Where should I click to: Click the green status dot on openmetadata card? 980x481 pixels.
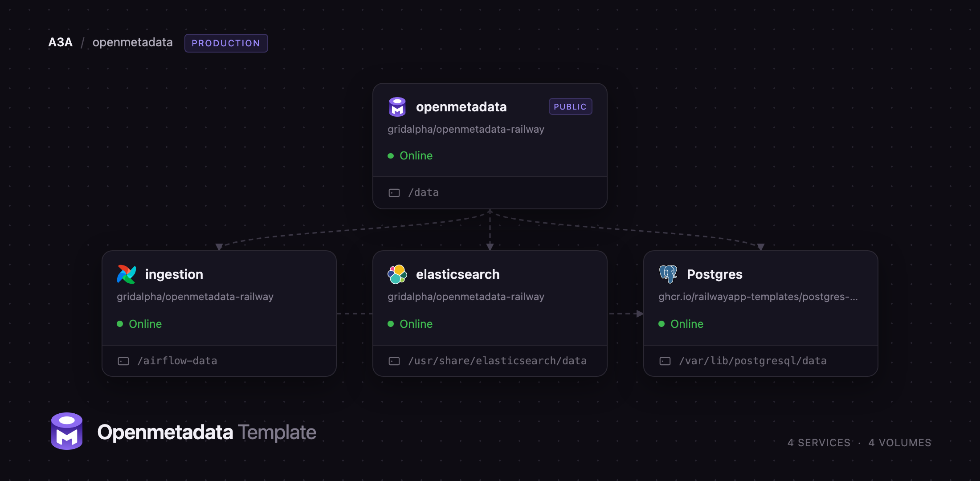391,156
